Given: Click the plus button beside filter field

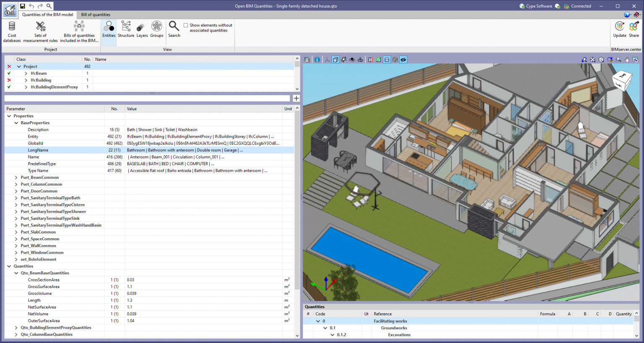Looking at the screenshot, I should pos(296,98).
